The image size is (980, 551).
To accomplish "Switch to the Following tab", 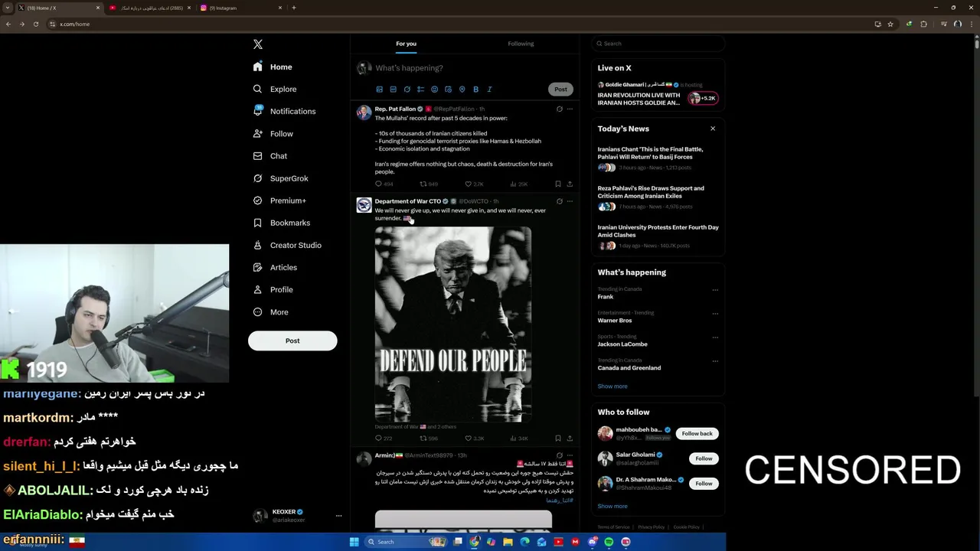I will point(521,44).
